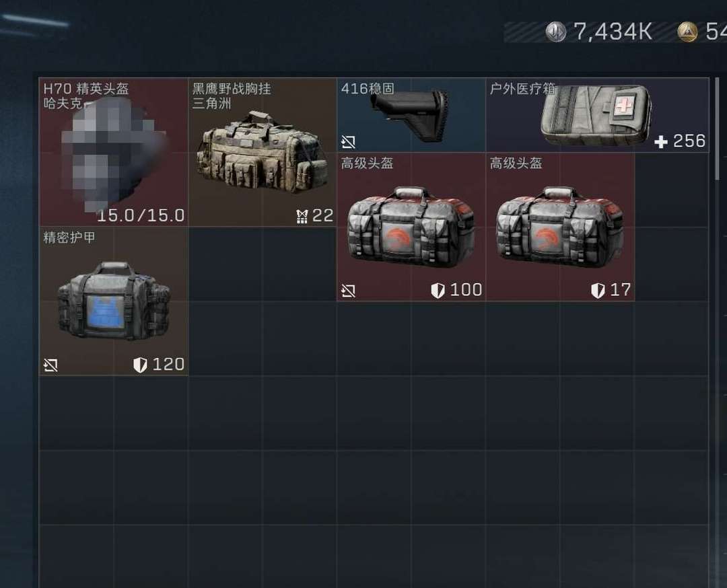Select the 高级头盔 bag showing 100
Viewport: 727px width, 588px height.
(x=411, y=227)
